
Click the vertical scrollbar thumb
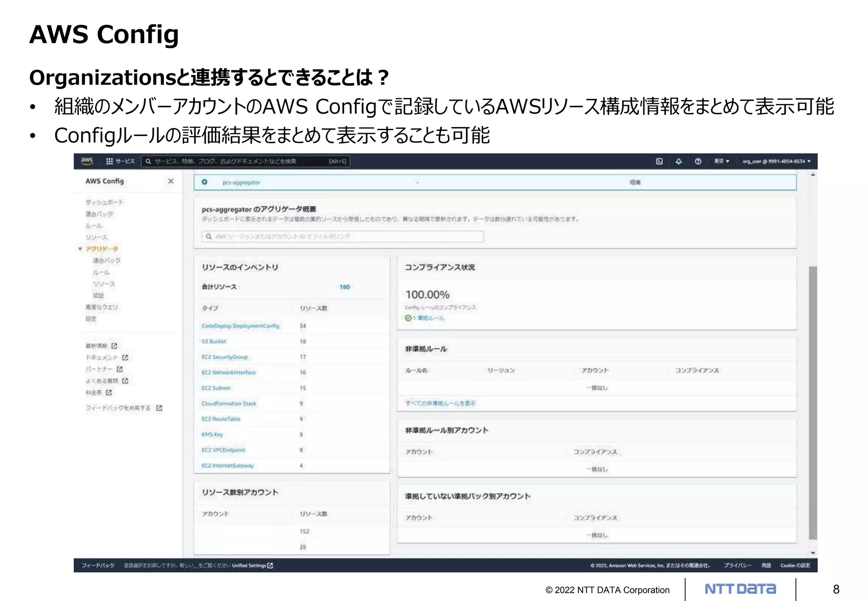tap(813, 403)
